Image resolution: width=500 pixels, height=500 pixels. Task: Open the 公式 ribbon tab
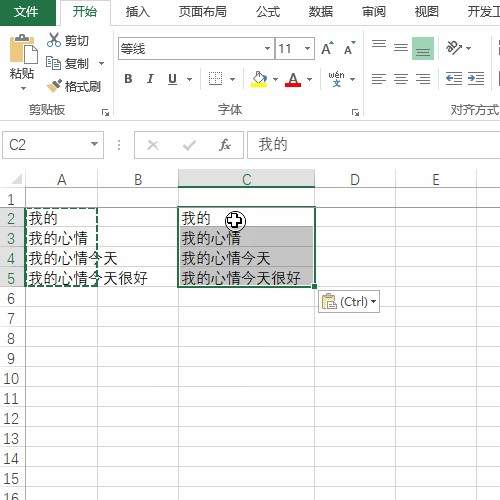pyautogui.click(x=268, y=12)
